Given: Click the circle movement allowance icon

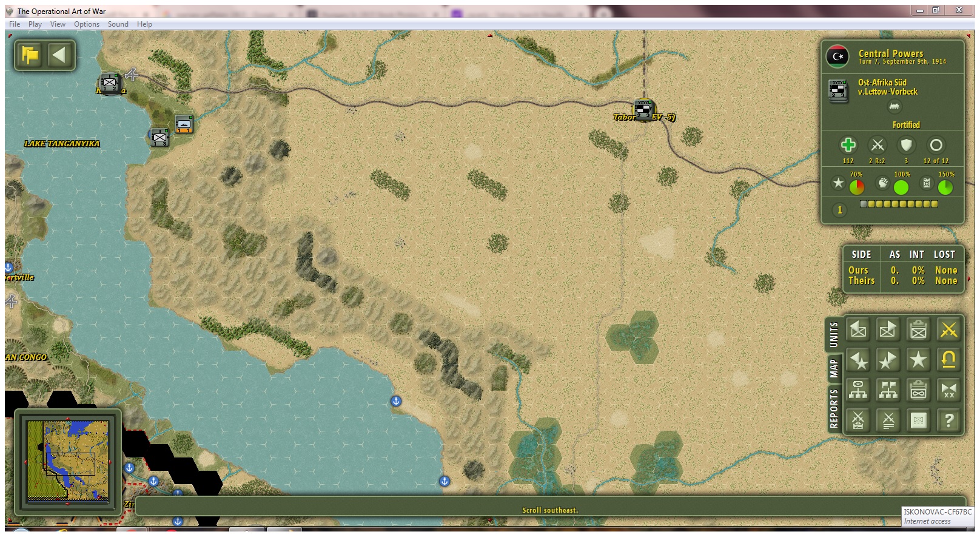Looking at the screenshot, I should 936,145.
